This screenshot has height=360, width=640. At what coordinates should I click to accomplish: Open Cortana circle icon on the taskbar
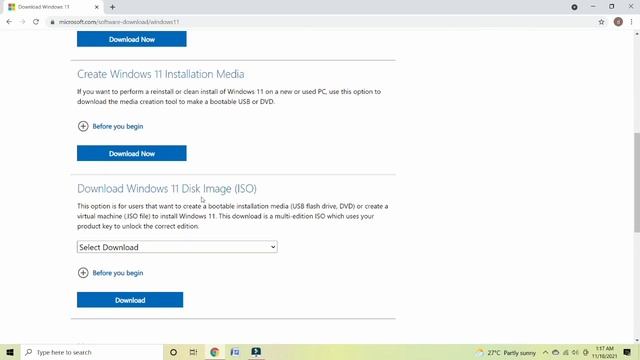point(173,352)
